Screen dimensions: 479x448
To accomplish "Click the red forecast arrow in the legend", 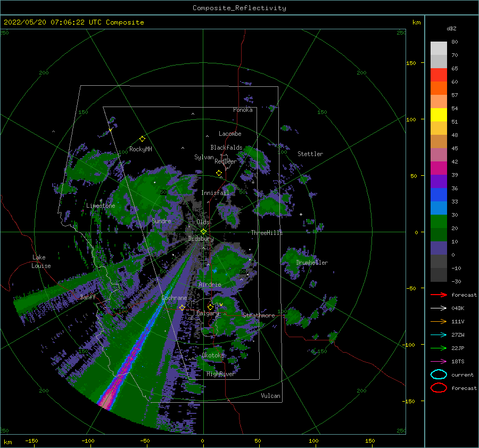I will 439,295.
